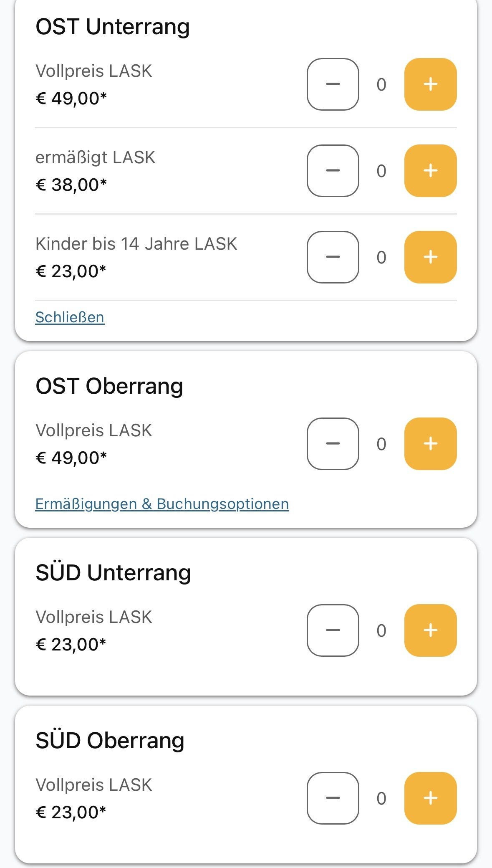
Task: Add a Kinder bis 14 Jahre ticket
Action: 430,257
